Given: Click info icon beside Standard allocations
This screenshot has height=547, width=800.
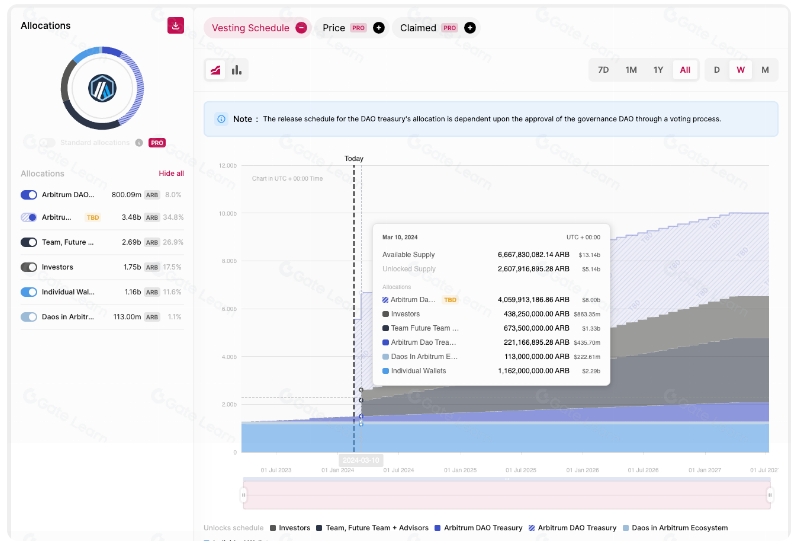Looking at the screenshot, I should pos(139,143).
